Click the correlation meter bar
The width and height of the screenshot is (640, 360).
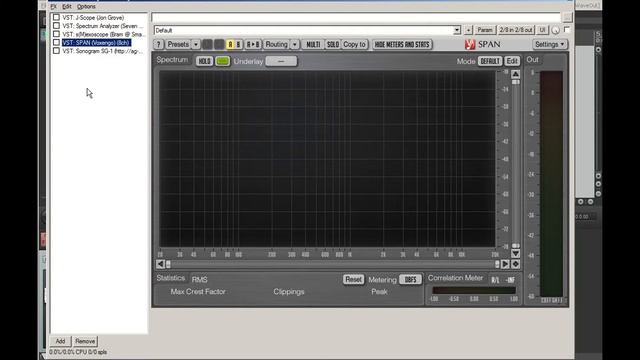[474, 290]
